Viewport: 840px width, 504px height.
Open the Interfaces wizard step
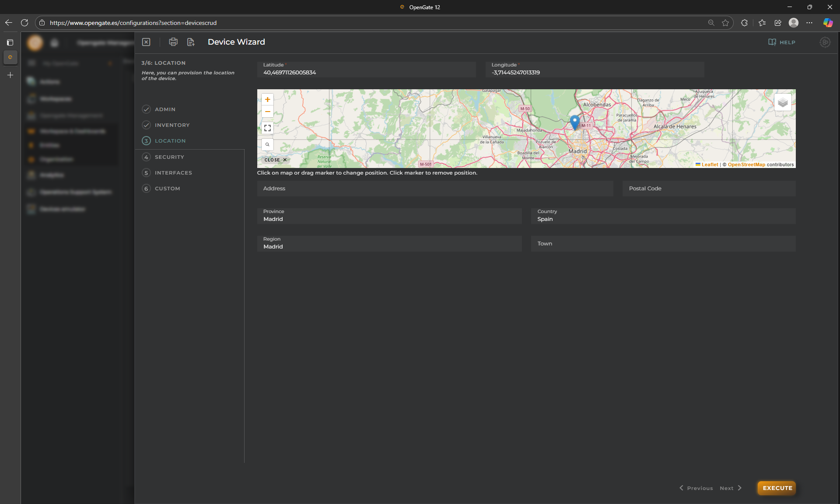[x=173, y=173]
